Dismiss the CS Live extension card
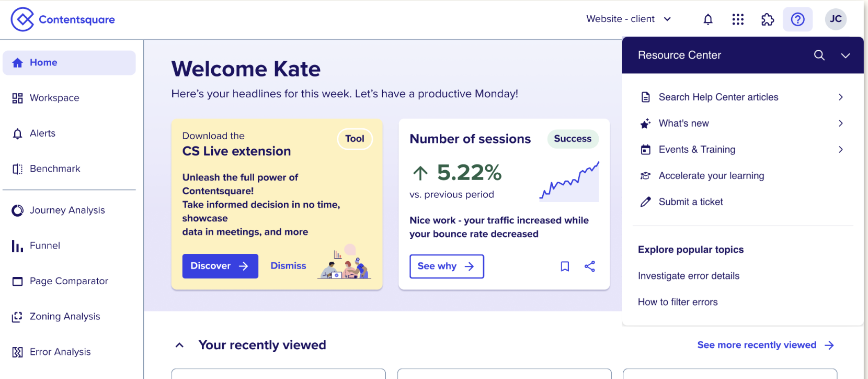This screenshot has height=379, width=868. (x=288, y=266)
